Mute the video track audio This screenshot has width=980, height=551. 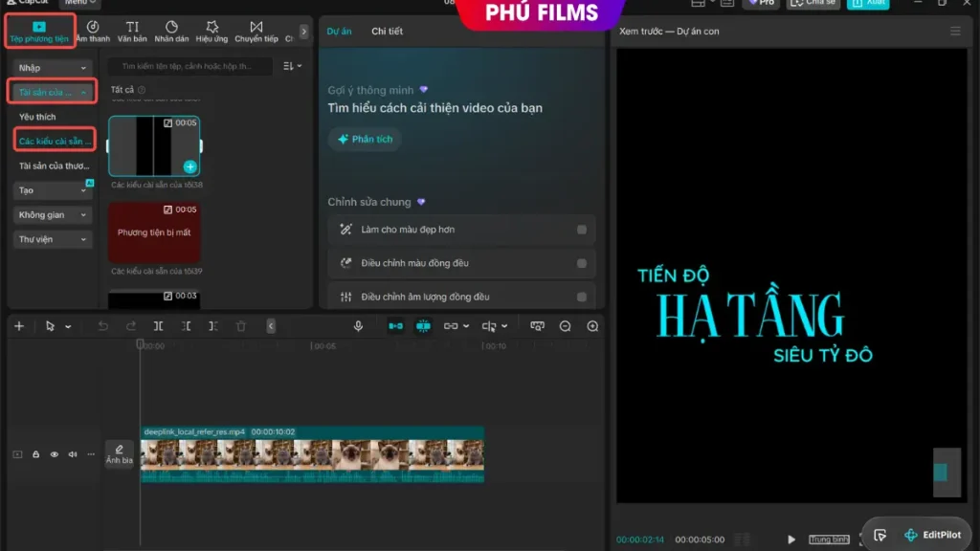pyautogui.click(x=73, y=454)
